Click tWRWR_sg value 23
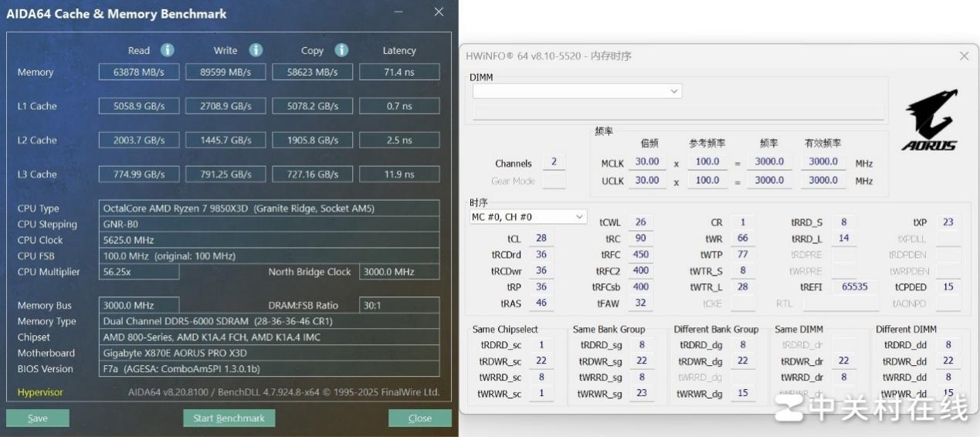Screen dimensions: 980x437 click(642, 394)
